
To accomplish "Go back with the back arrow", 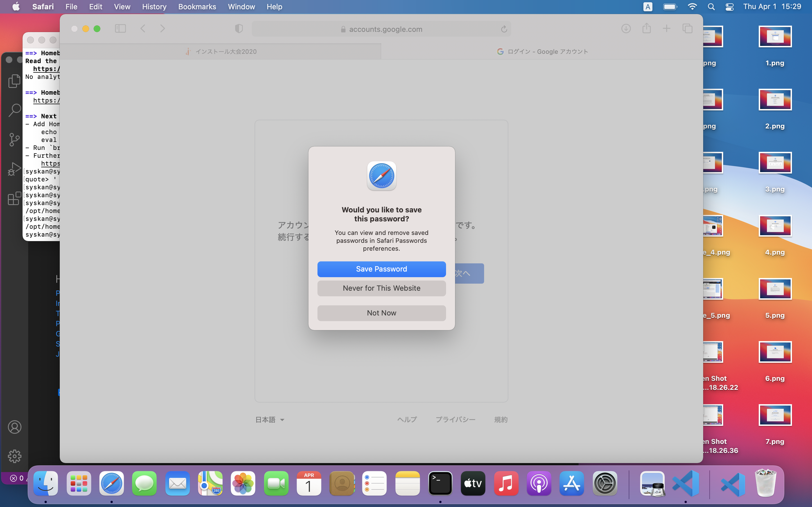I will tap(143, 29).
